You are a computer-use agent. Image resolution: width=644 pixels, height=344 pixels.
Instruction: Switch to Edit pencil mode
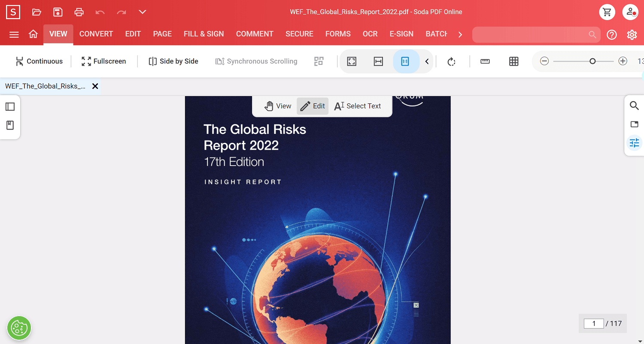point(313,106)
